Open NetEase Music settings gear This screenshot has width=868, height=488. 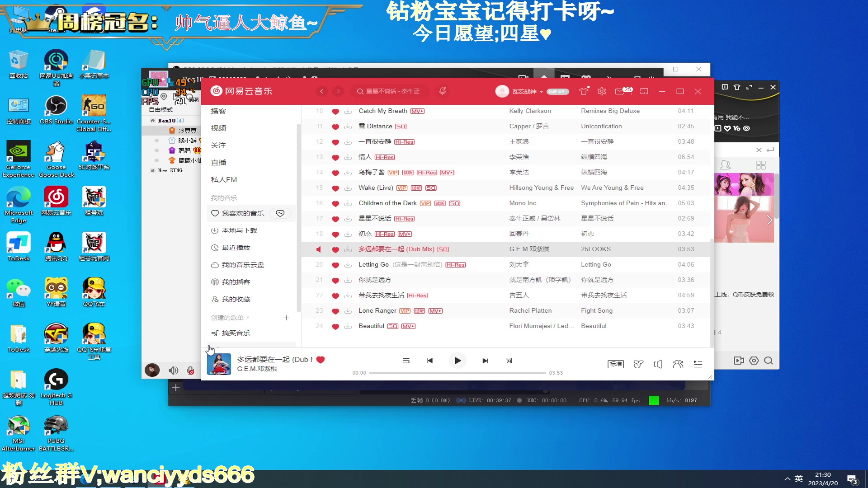602,91
